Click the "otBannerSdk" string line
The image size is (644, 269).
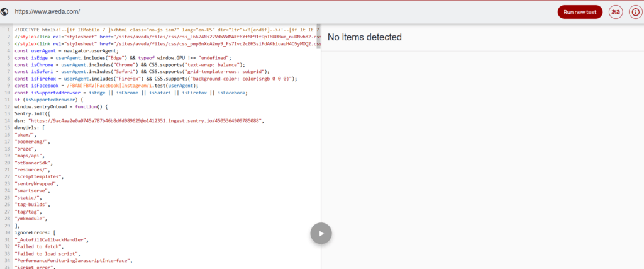[x=34, y=163]
